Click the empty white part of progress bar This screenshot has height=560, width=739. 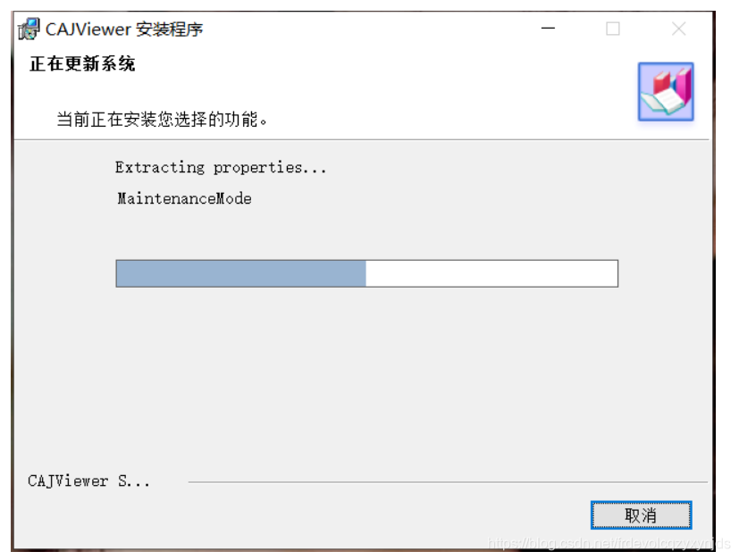pyautogui.click(x=491, y=273)
